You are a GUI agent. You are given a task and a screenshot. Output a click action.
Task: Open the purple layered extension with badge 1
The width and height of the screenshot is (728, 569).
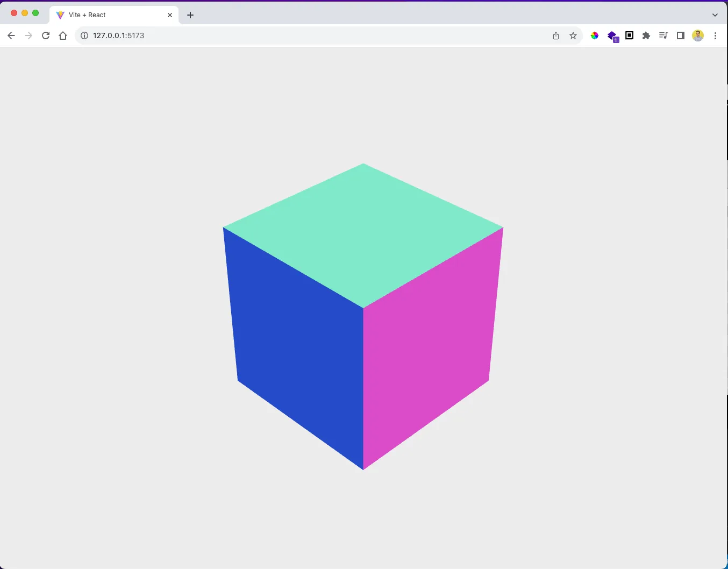point(612,36)
